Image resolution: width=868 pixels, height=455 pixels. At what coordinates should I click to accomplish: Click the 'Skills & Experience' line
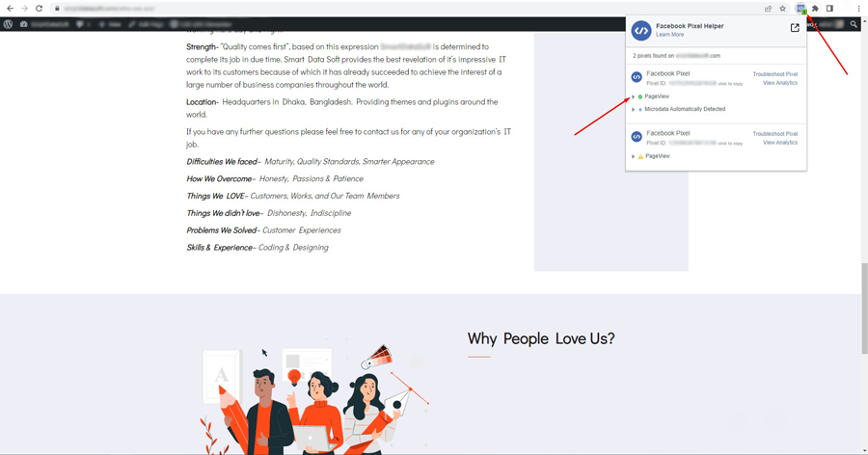(x=257, y=248)
